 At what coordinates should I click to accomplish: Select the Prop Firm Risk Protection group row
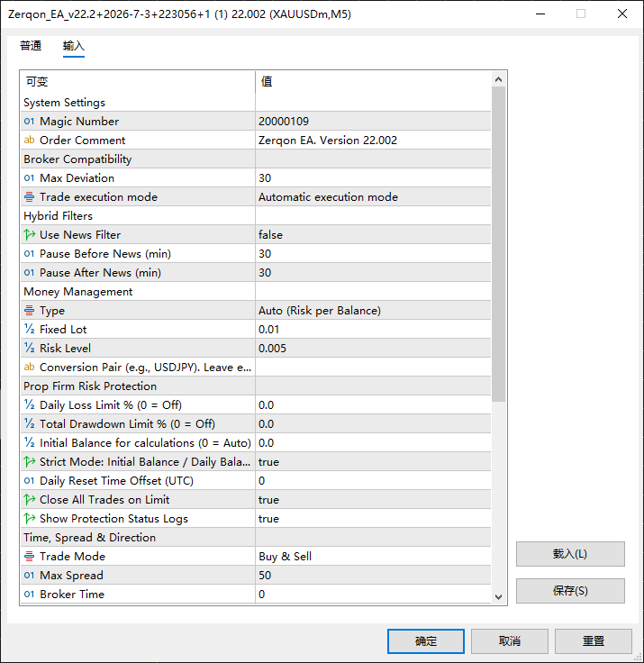click(x=256, y=386)
